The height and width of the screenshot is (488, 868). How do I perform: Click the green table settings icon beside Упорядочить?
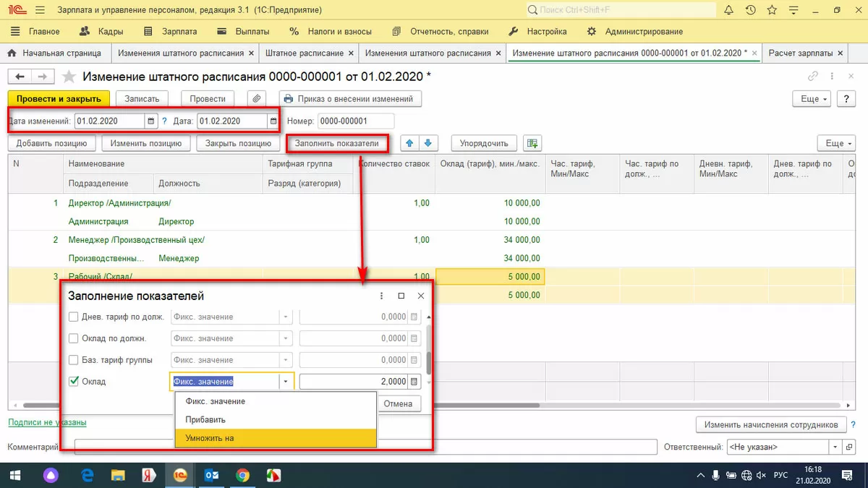[533, 143]
